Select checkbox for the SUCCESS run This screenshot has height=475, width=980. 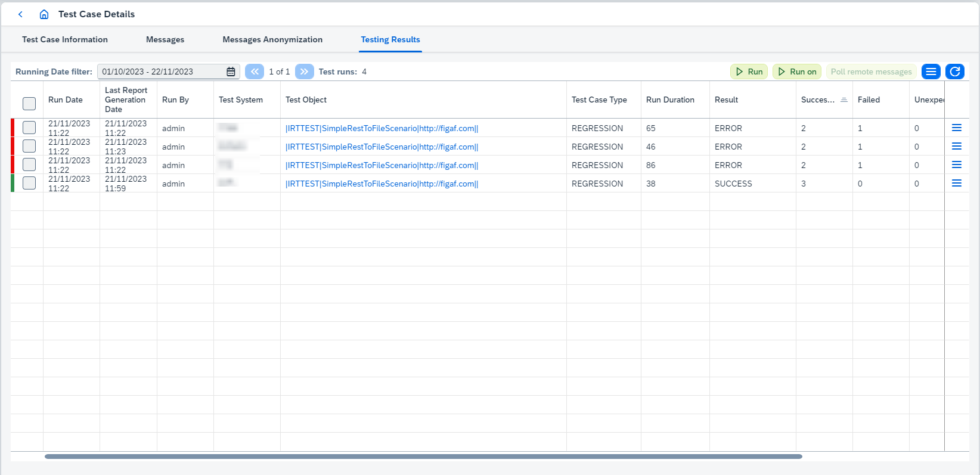pyautogui.click(x=29, y=183)
